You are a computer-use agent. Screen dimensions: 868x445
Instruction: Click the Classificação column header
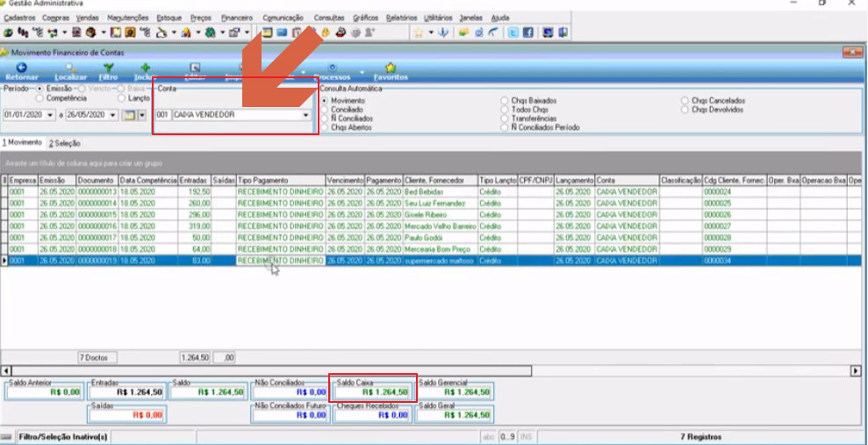(x=680, y=181)
